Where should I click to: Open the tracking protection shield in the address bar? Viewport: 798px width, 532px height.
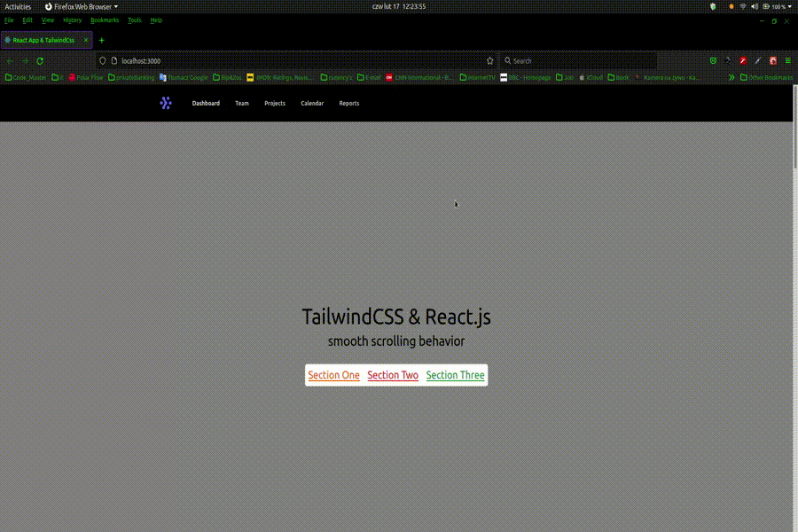coord(103,61)
